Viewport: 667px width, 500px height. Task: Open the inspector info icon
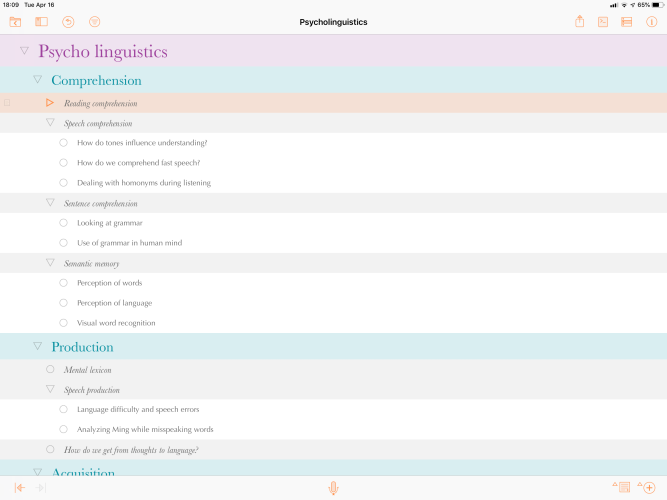click(x=651, y=22)
